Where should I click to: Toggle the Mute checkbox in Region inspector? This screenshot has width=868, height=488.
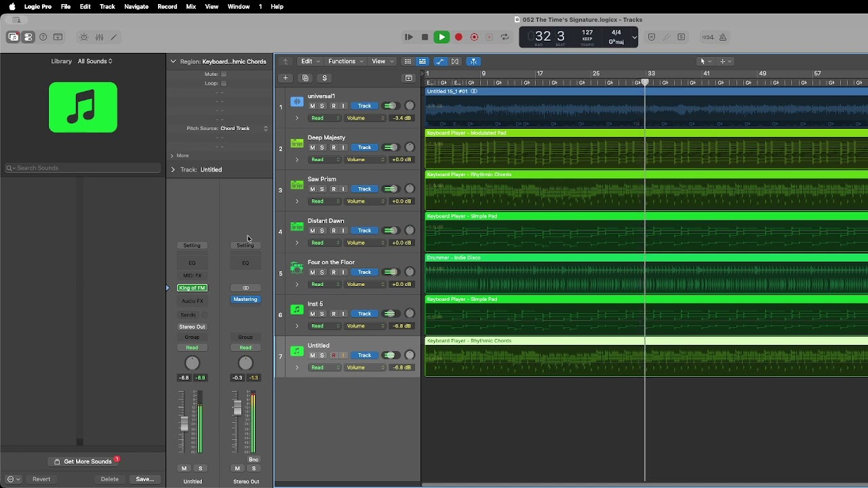click(x=224, y=74)
